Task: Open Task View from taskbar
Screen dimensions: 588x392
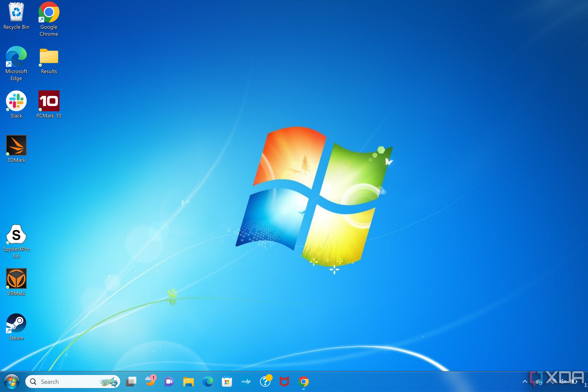Action: click(x=131, y=382)
